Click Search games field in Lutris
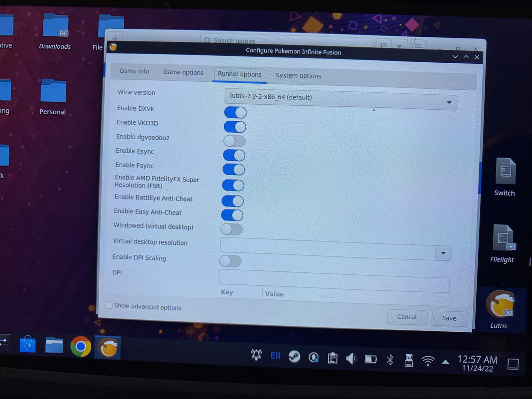532x399 pixels. point(287,41)
